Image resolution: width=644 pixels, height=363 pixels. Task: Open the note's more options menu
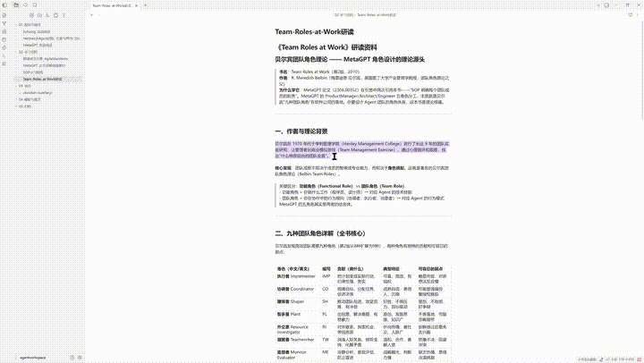click(638, 15)
